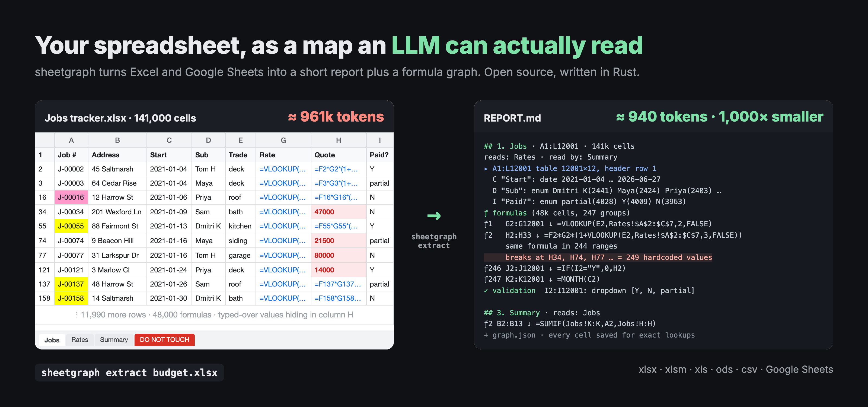Click the validation checkmark line
This screenshot has height=407, width=868.
point(589,290)
